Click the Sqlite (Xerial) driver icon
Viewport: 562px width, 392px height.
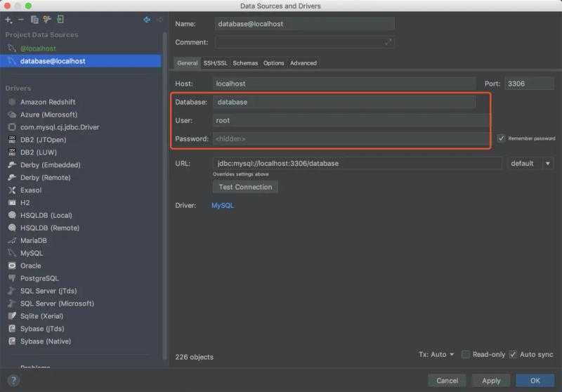coord(12,316)
